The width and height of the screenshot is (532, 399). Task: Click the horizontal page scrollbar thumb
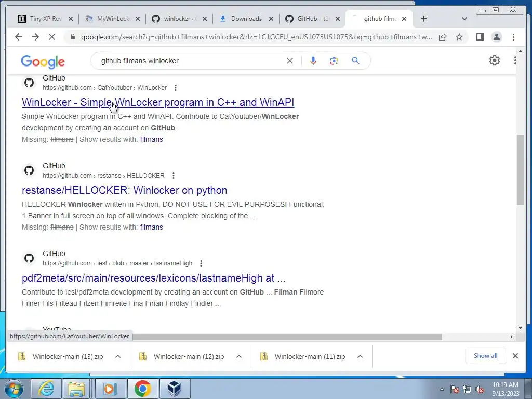(x=287, y=337)
